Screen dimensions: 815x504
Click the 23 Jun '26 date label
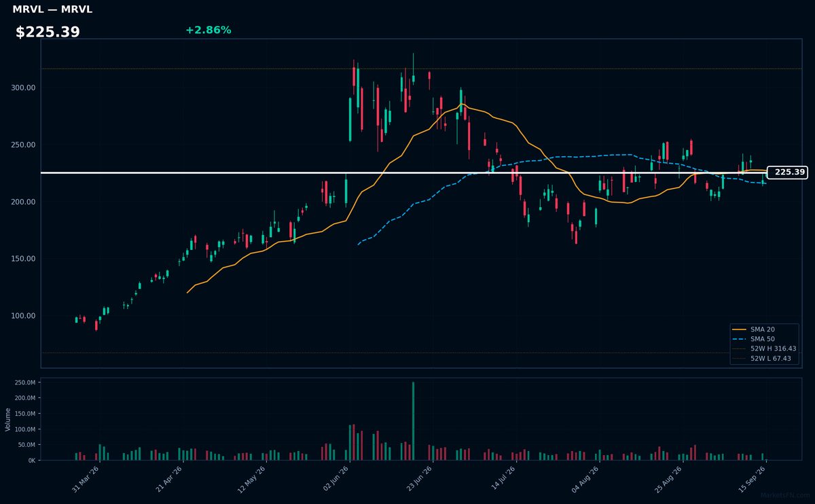[x=418, y=478]
